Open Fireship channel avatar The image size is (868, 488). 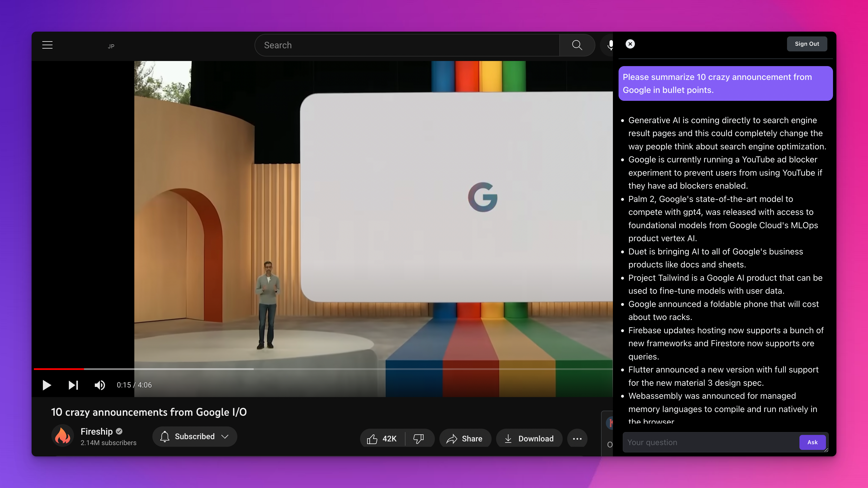[62, 436]
